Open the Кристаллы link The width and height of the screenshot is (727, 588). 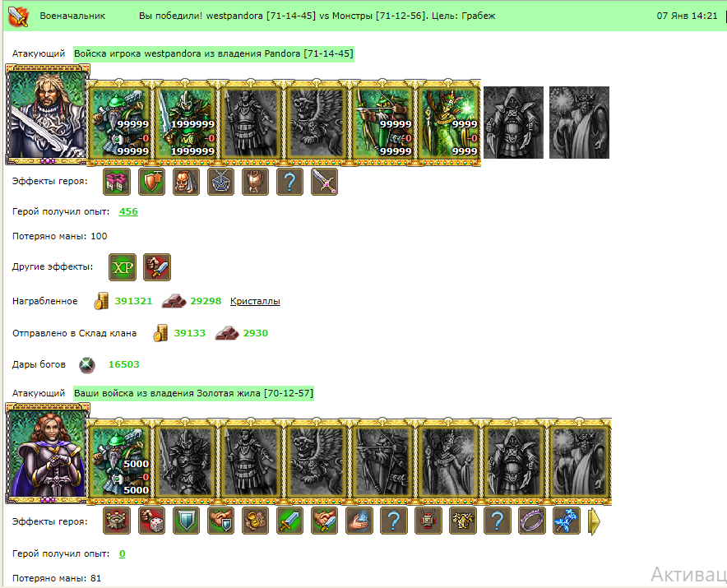pyautogui.click(x=255, y=301)
